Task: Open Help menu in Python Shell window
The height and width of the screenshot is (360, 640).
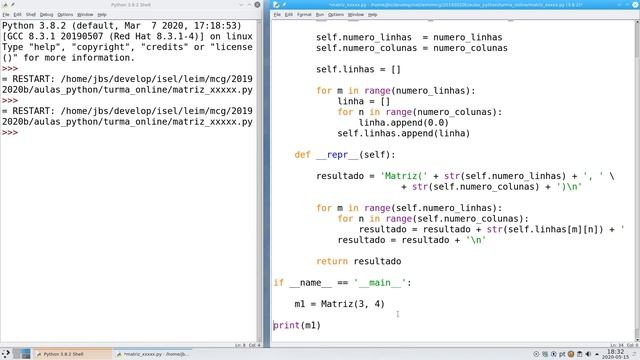Action: point(102,15)
